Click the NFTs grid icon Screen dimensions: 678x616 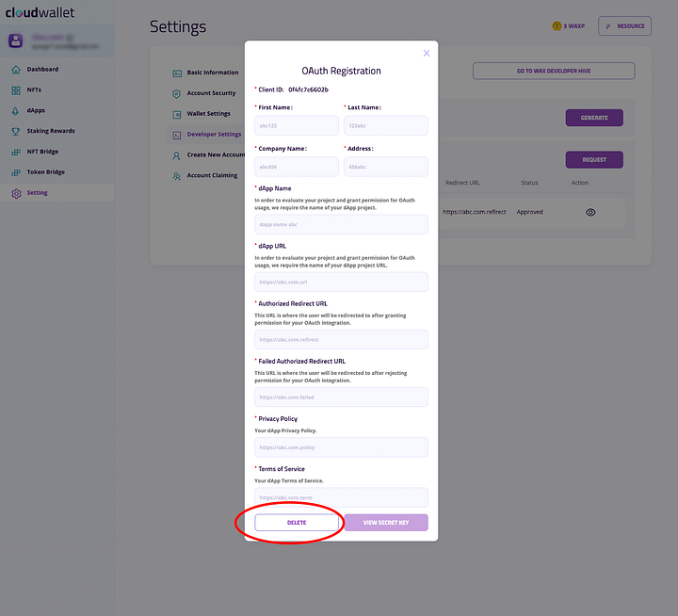point(16,90)
